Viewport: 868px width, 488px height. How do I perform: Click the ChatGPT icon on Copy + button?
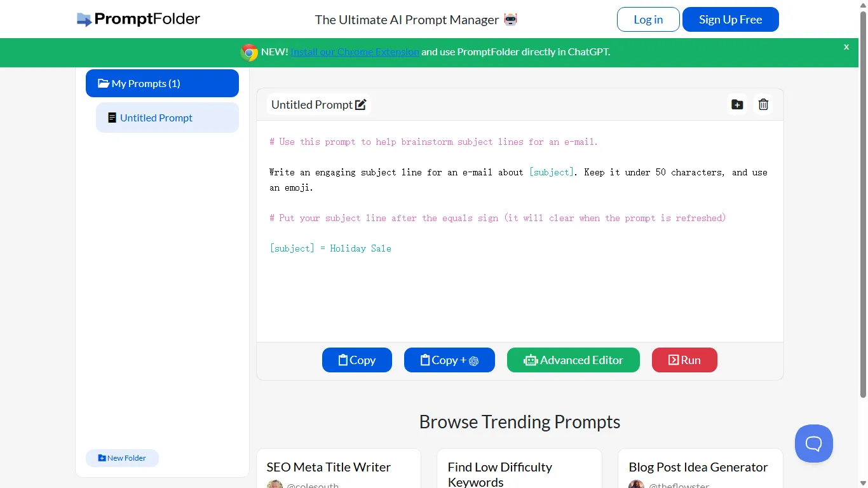(473, 360)
